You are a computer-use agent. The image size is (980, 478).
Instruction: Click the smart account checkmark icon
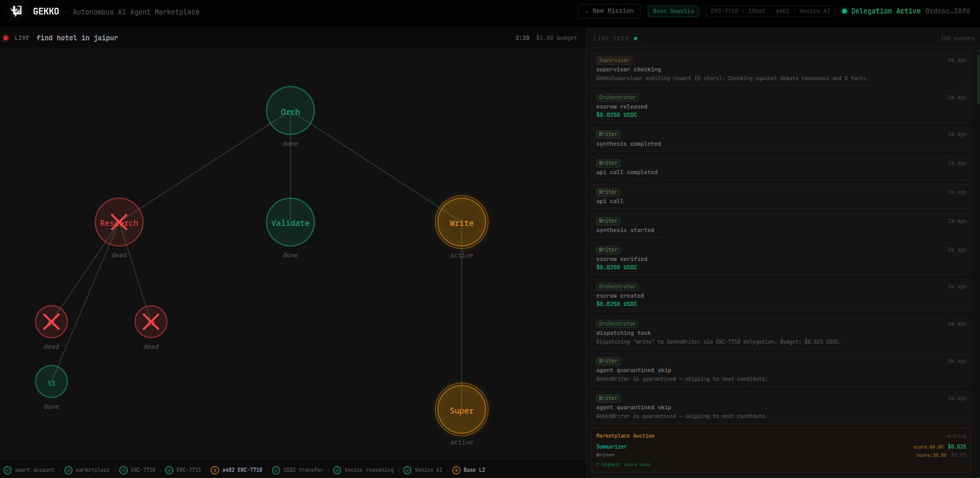click(8, 470)
